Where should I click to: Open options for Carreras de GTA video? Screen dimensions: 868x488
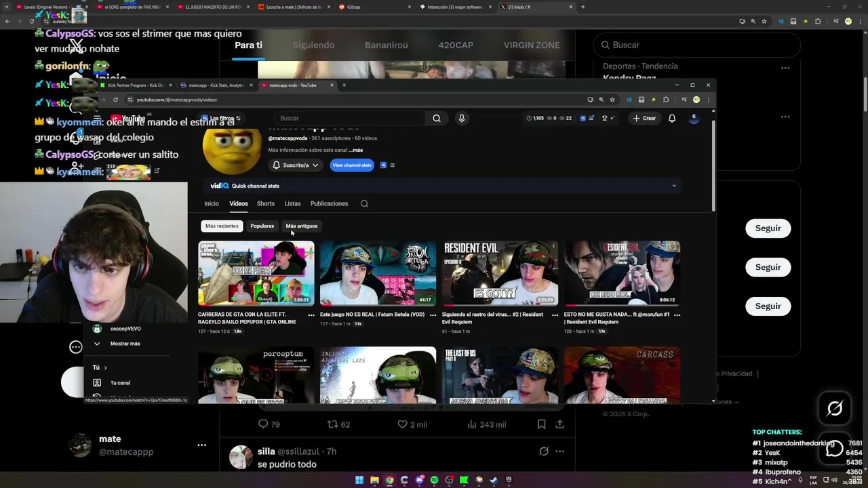pyautogui.click(x=311, y=314)
